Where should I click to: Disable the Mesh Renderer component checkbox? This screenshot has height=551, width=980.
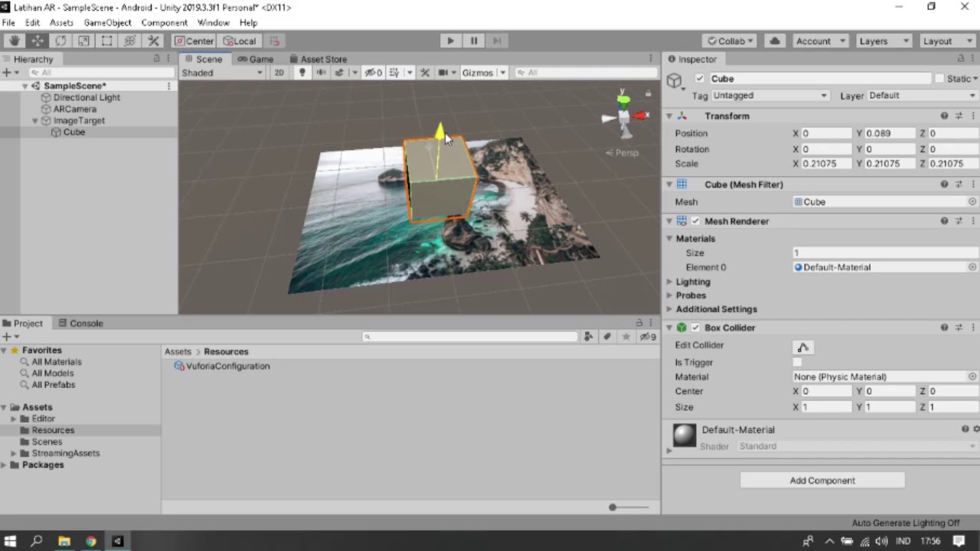(x=695, y=221)
